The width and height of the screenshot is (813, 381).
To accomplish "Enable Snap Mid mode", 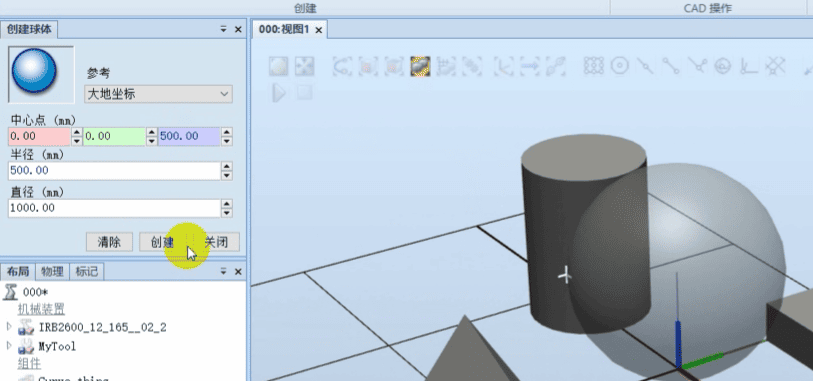I will tap(646, 66).
